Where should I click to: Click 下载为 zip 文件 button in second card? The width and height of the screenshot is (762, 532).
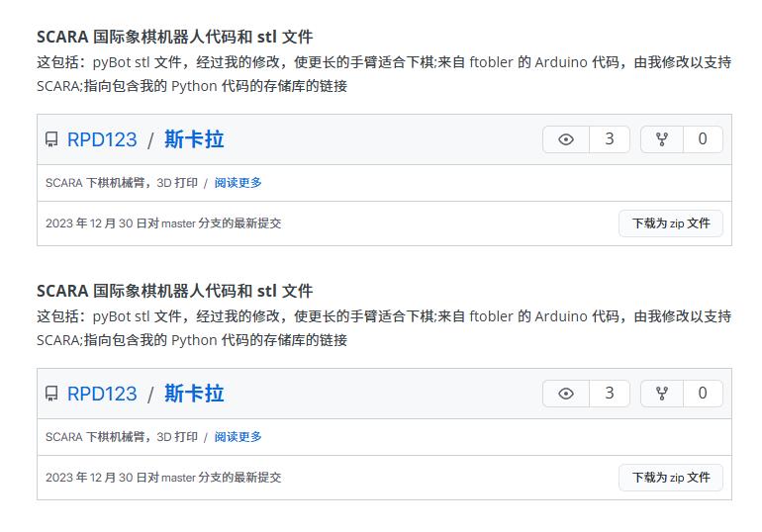(x=671, y=478)
